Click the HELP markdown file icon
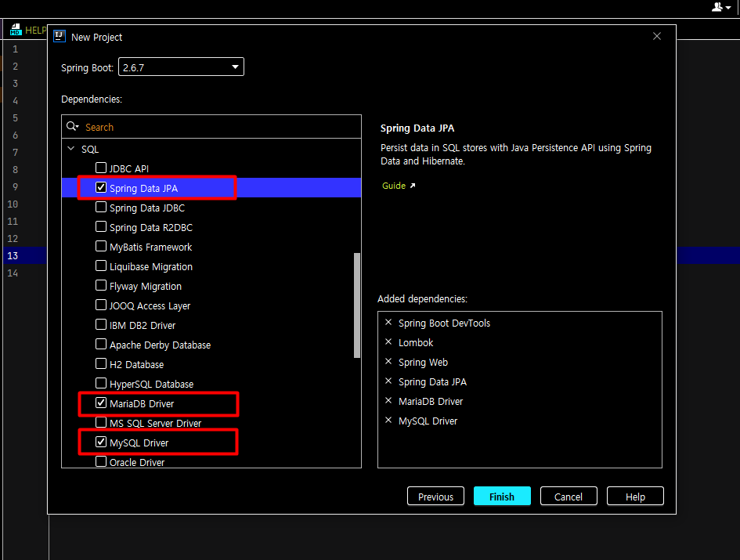This screenshot has height=560, width=740. tap(16, 30)
